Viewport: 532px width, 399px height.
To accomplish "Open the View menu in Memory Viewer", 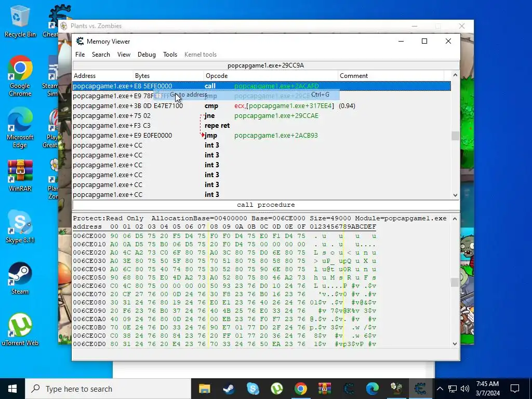I will click(x=124, y=54).
